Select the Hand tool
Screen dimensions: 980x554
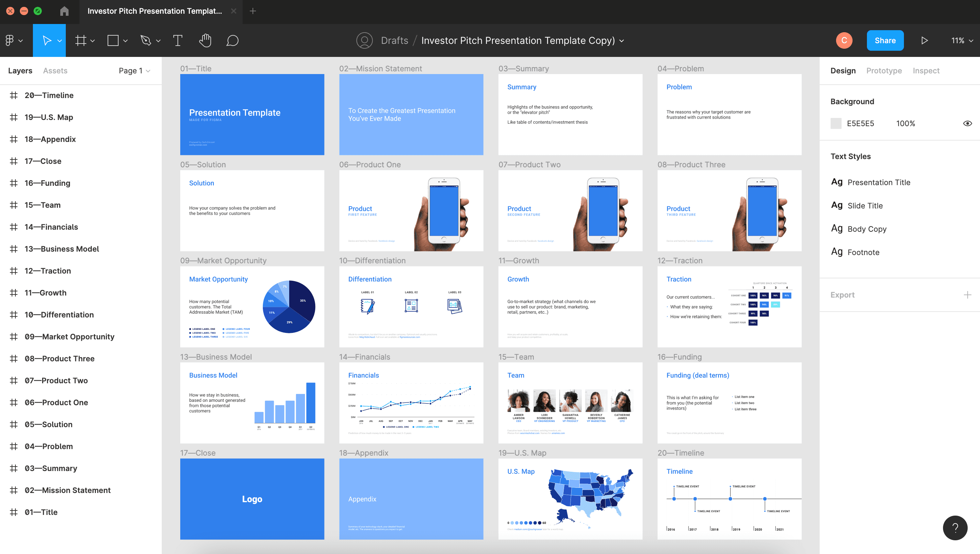[205, 40]
